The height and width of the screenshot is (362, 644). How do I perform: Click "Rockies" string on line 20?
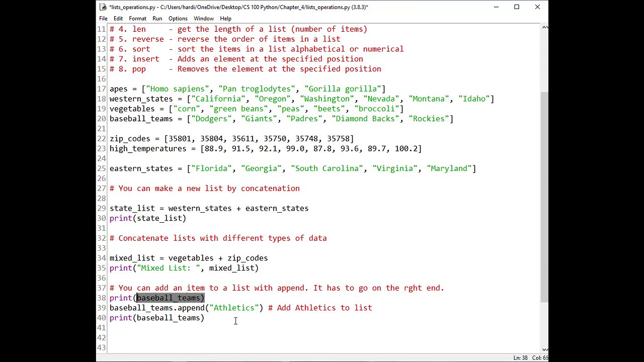(429, 119)
